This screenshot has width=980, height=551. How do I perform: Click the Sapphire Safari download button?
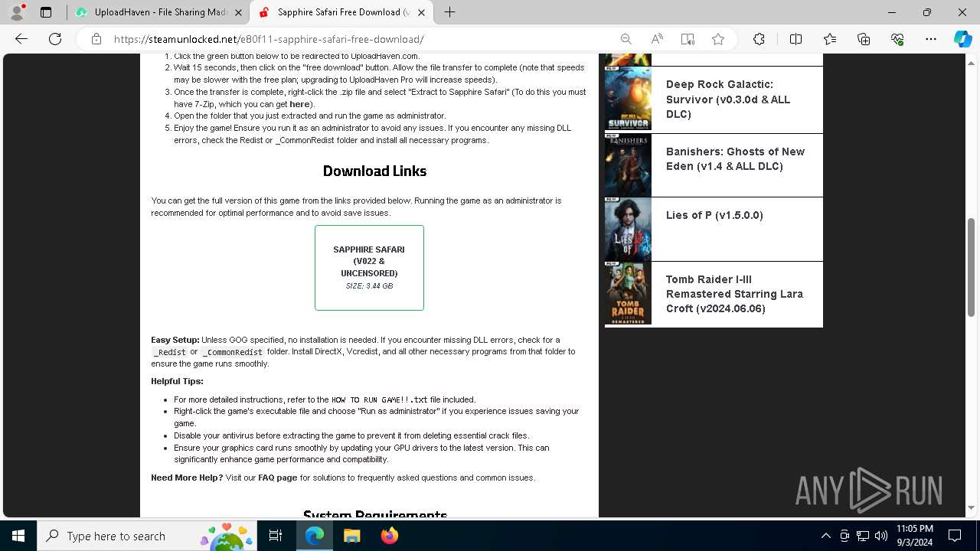click(x=369, y=268)
